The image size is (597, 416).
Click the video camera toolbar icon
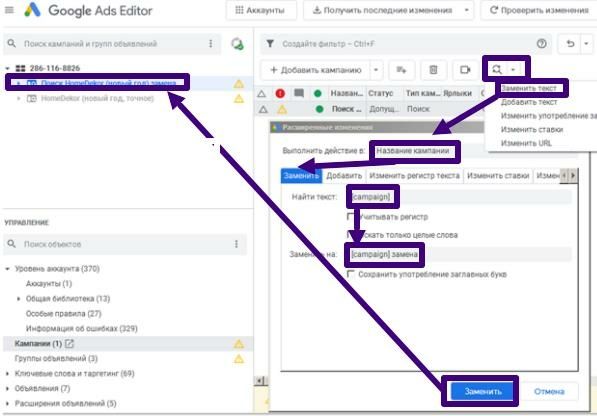[x=465, y=70]
